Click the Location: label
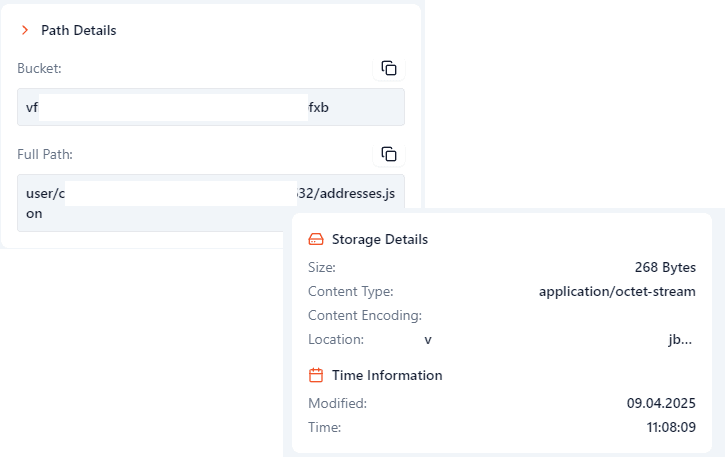728x457 pixels. click(x=336, y=339)
